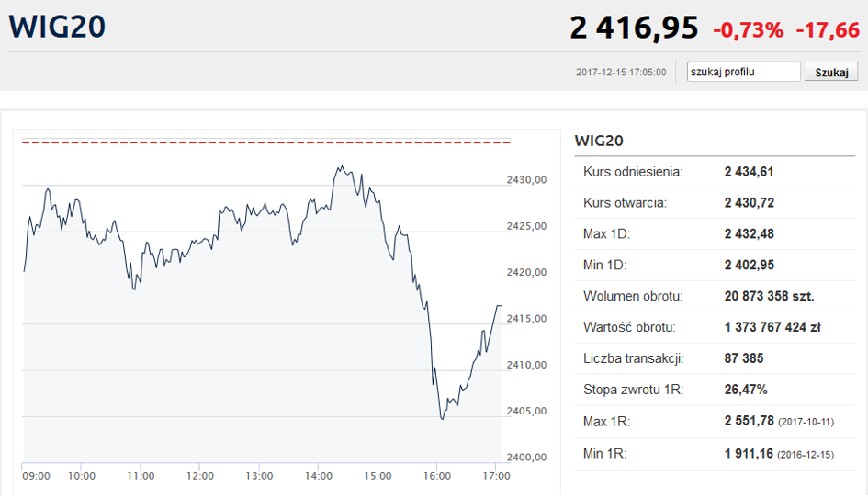Select the 2 416,95 index value

pyautogui.click(x=634, y=28)
